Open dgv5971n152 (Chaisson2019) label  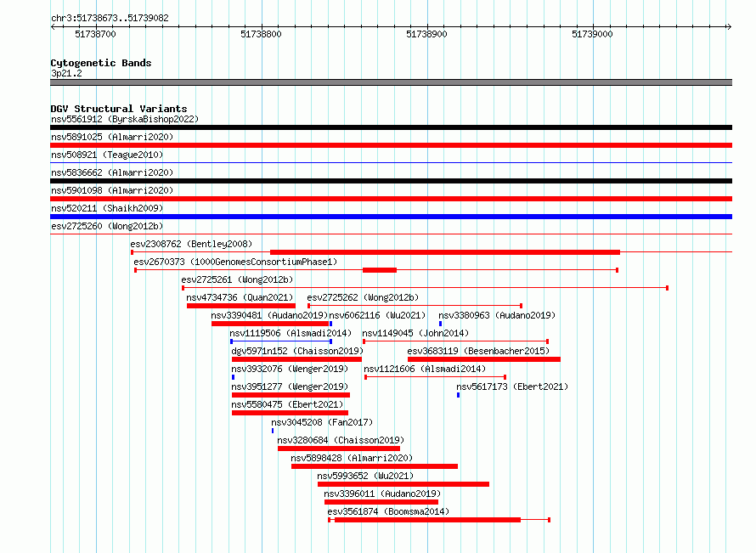297,351
